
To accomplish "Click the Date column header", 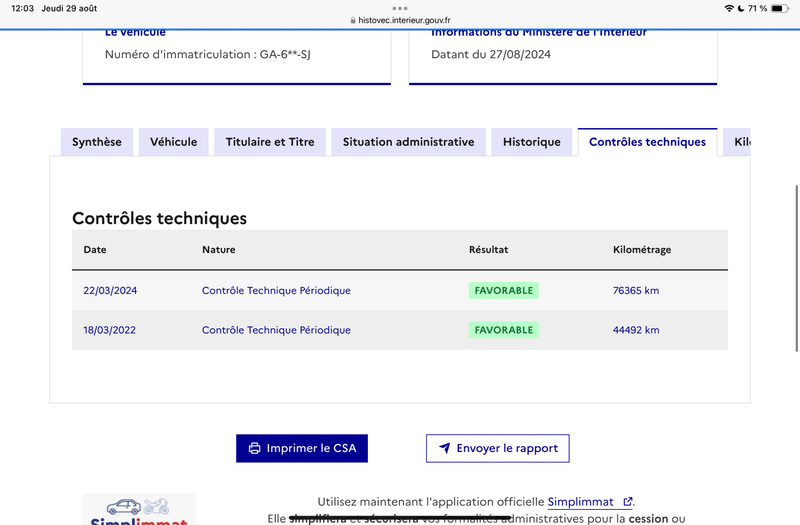I will tap(95, 249).
